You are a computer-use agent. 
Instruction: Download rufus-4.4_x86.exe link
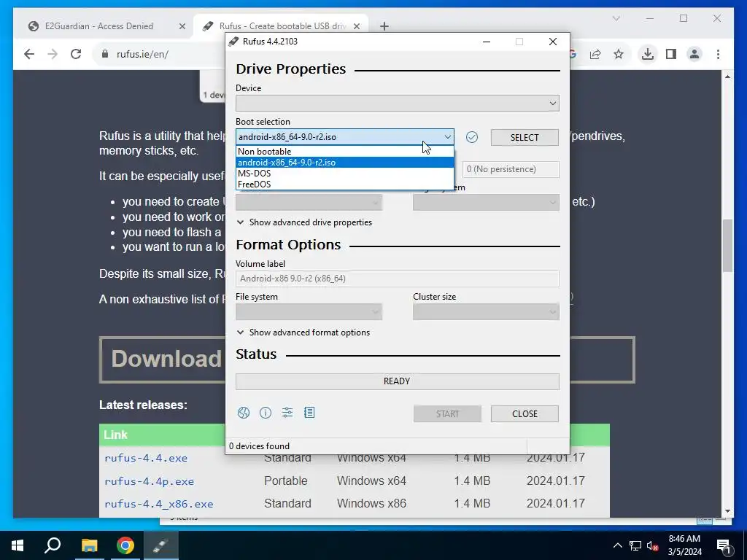click(158, 504)
